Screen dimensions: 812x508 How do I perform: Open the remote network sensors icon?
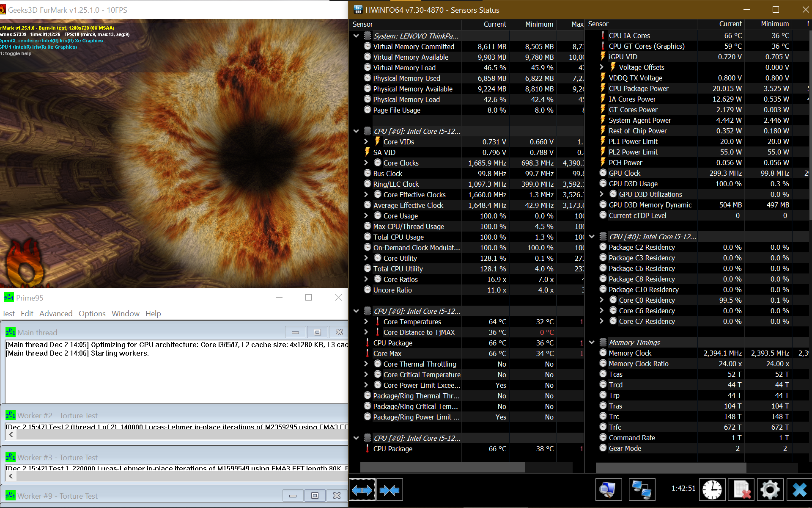coord(642,490)
